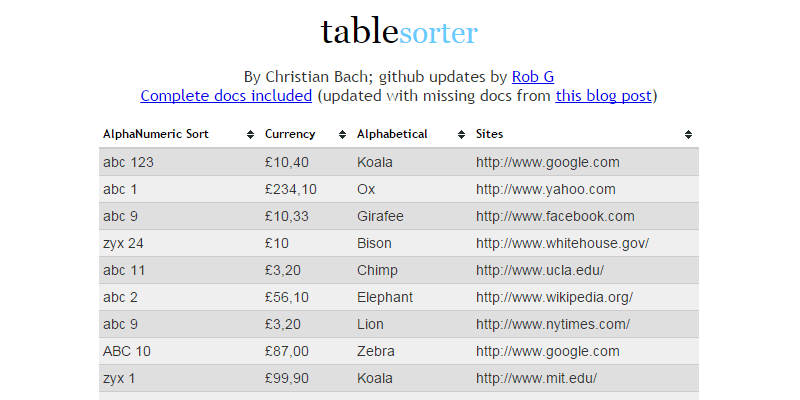Click sort arrows icon in AlphaNumeric Sort column
Screen dimensions: 800x400
click(x=250, y=135)
